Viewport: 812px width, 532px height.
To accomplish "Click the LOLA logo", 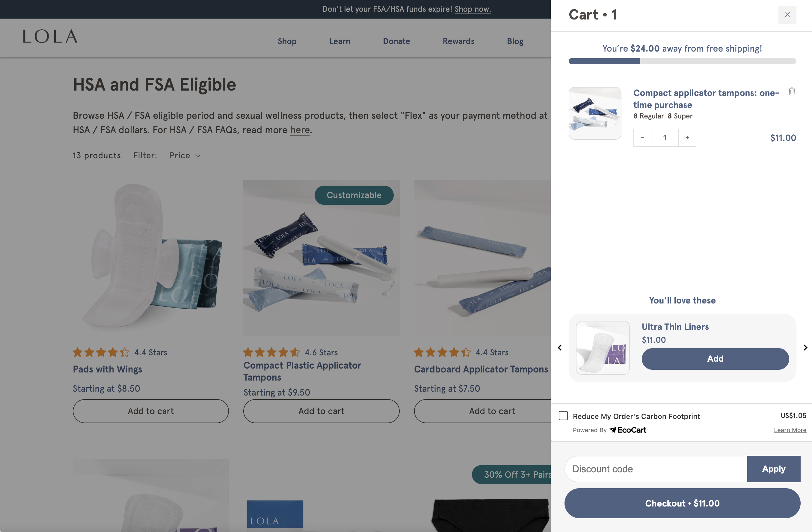I will point(50,37).
